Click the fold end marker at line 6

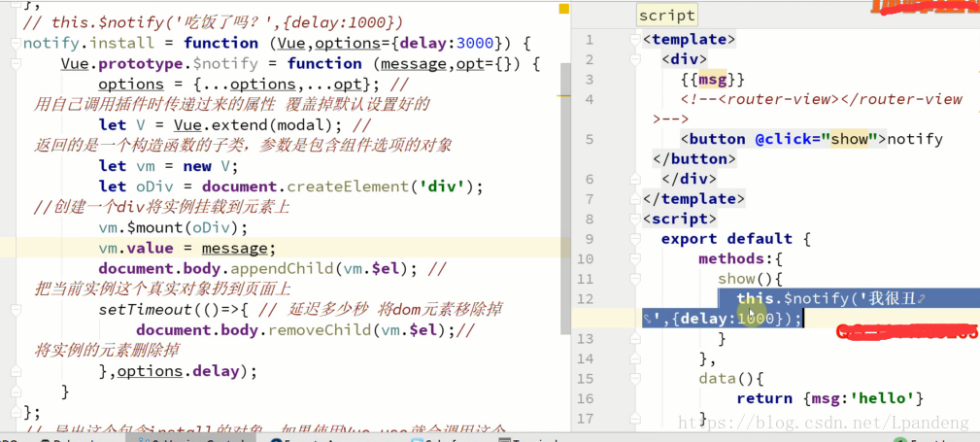(635, 179)
